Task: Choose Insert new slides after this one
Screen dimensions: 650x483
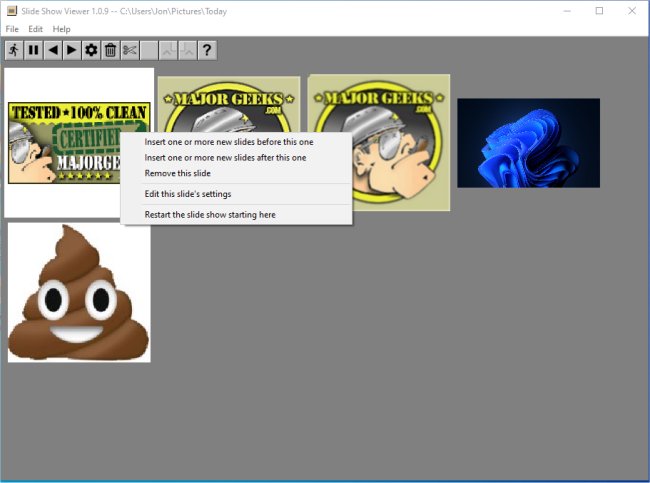Action: [236, 158]
